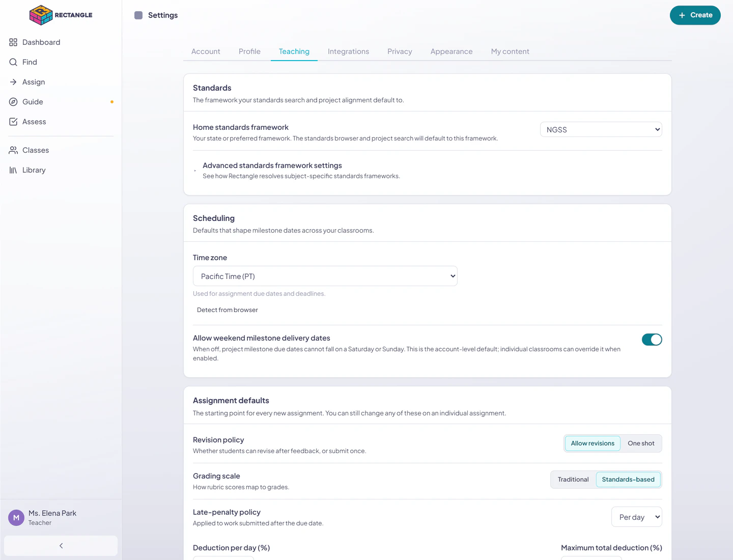Click the Guide compass icon
Screen dimensions: 733x560
click(13, 102)
